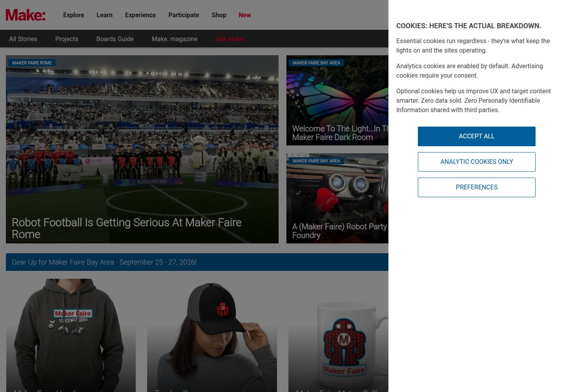Open cookie Preferences
Screen dimensions: 565x392
pos(476,187)
